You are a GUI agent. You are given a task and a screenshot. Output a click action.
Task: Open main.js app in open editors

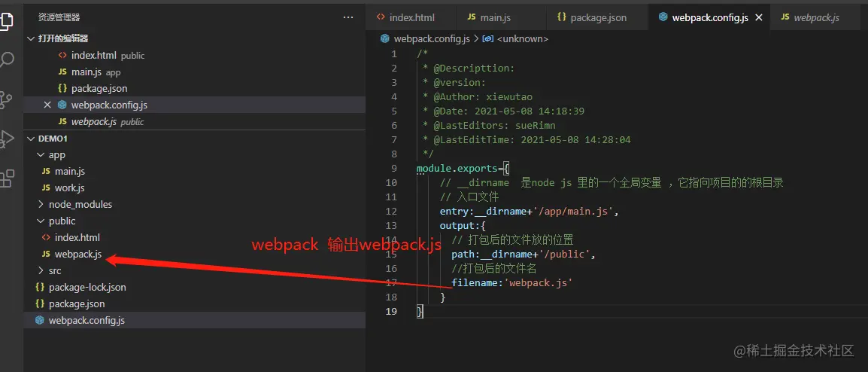89,72
